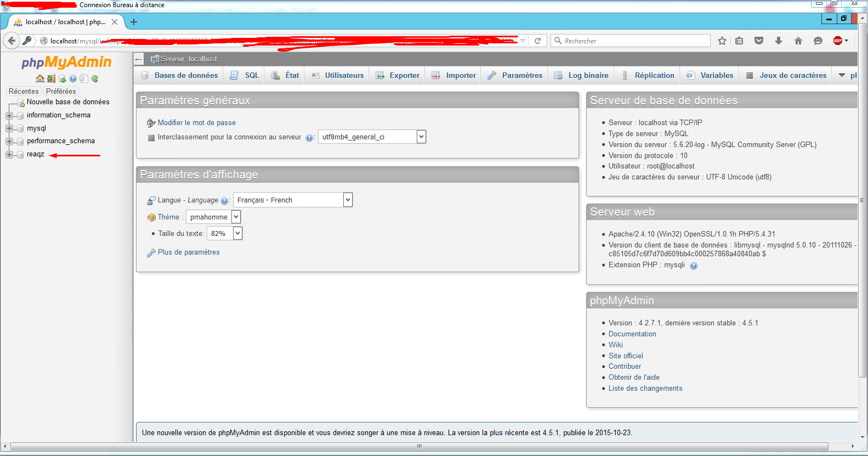Screen dimensions: 868x456
Task: Click the logout door icon in sidebar
Action: tap(51, 78)
